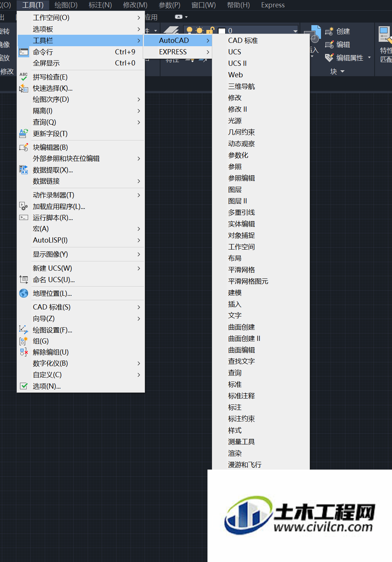The height and width of the screenshot is (562, 392).
Task: Toggle the 对象捕捉 toolbar in the list
Action: point(261,235)
